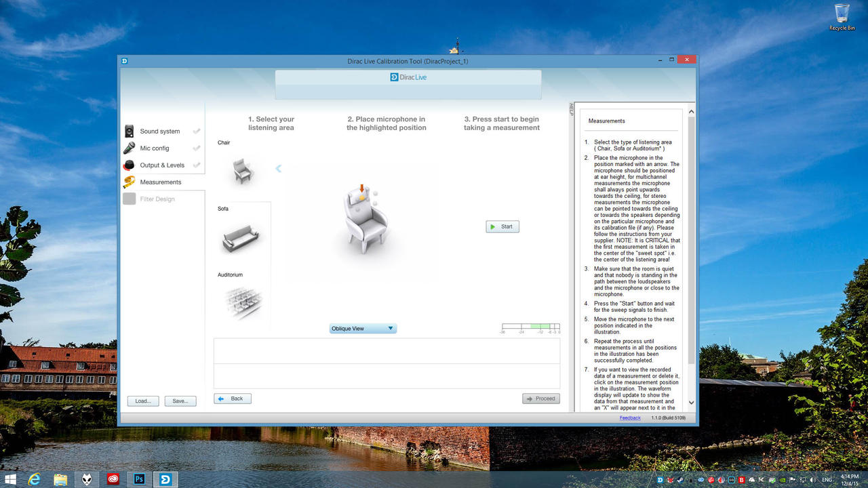The width and height of the screenshot is (868, 488).
Task: Open the volume control in tray
Action: pos(812,480)
